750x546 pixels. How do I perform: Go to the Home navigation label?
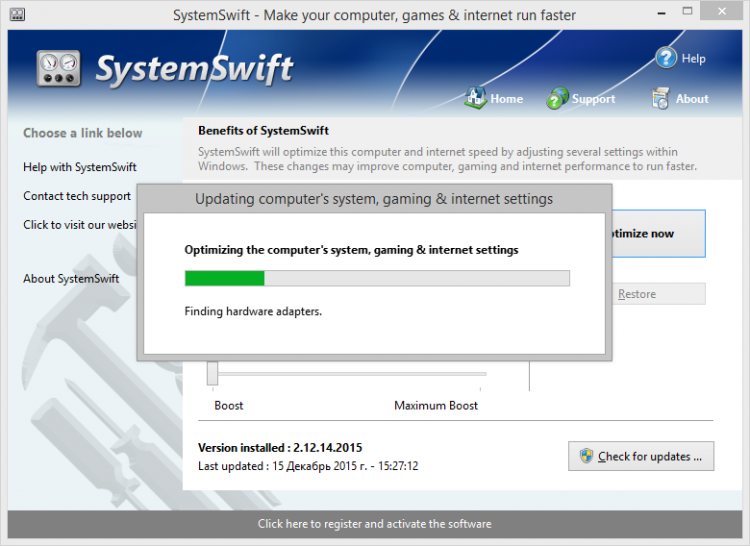click(x=507, y=98)
